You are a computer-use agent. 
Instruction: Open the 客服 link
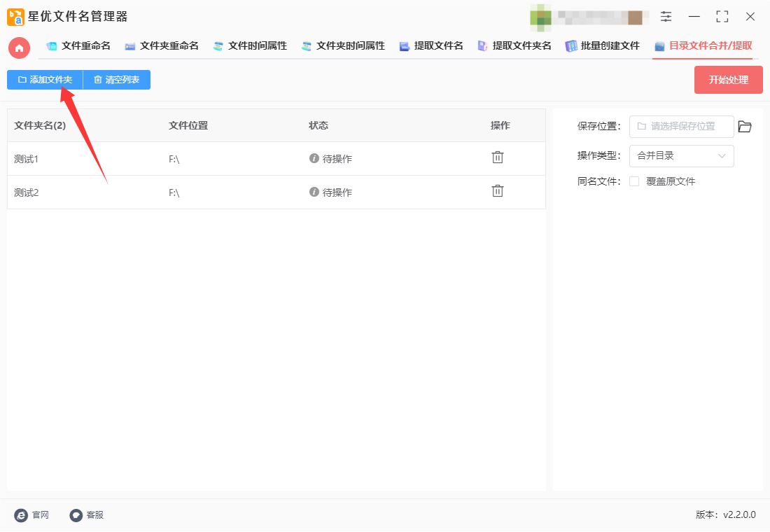94,514
